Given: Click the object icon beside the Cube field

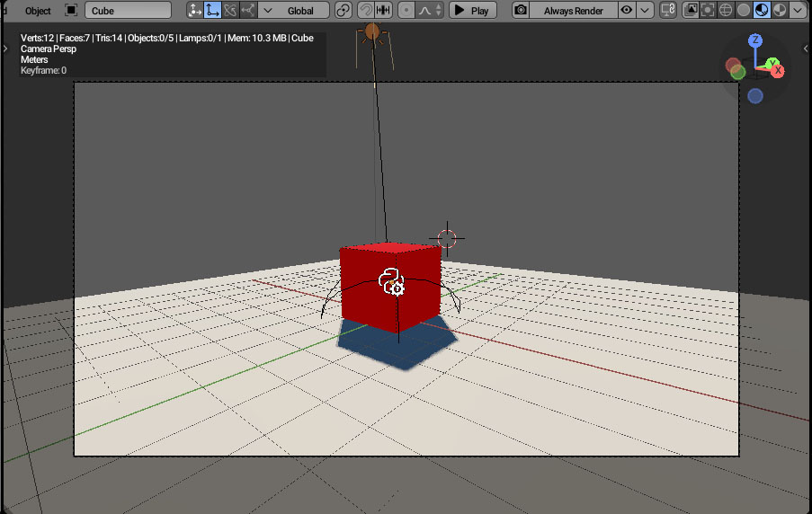Looking at the screenshot, I should point(71,11).
